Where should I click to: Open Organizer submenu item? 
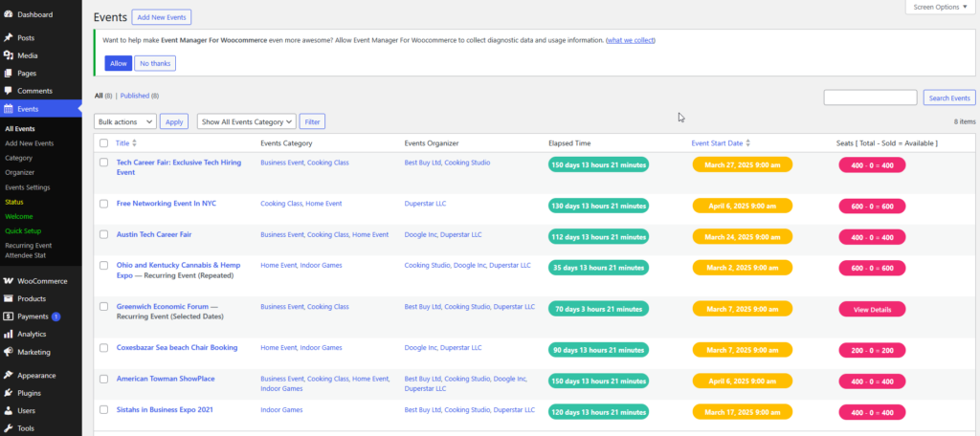coord(20,173)
